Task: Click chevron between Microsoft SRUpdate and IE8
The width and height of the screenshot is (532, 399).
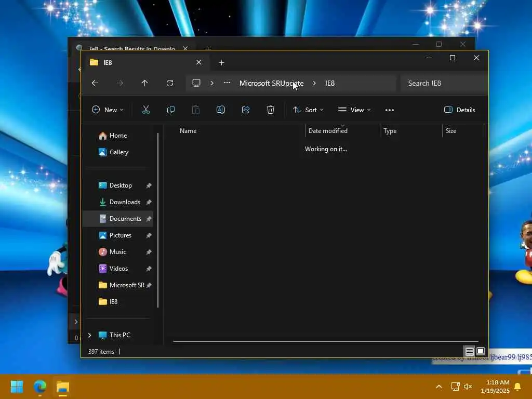Action: (314, 83)
